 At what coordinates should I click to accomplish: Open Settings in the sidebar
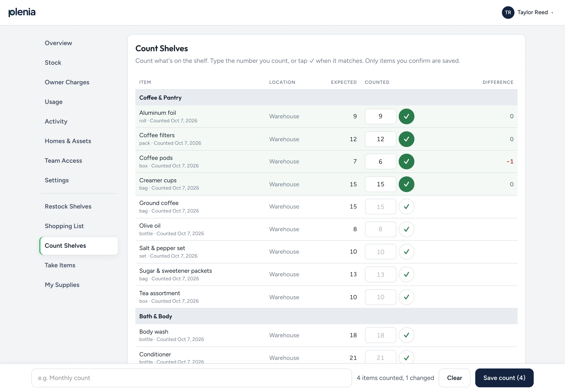point(56,180)
